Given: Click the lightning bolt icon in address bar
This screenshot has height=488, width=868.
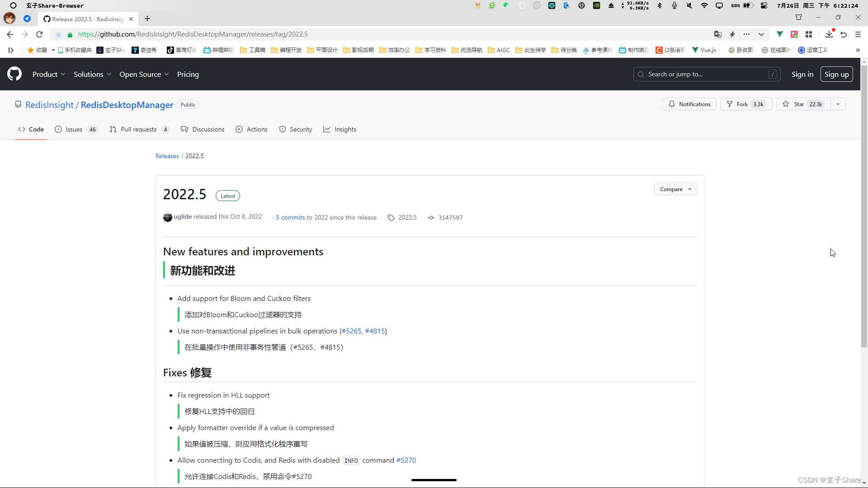Looking at the screenshot, I should point(732,34).
